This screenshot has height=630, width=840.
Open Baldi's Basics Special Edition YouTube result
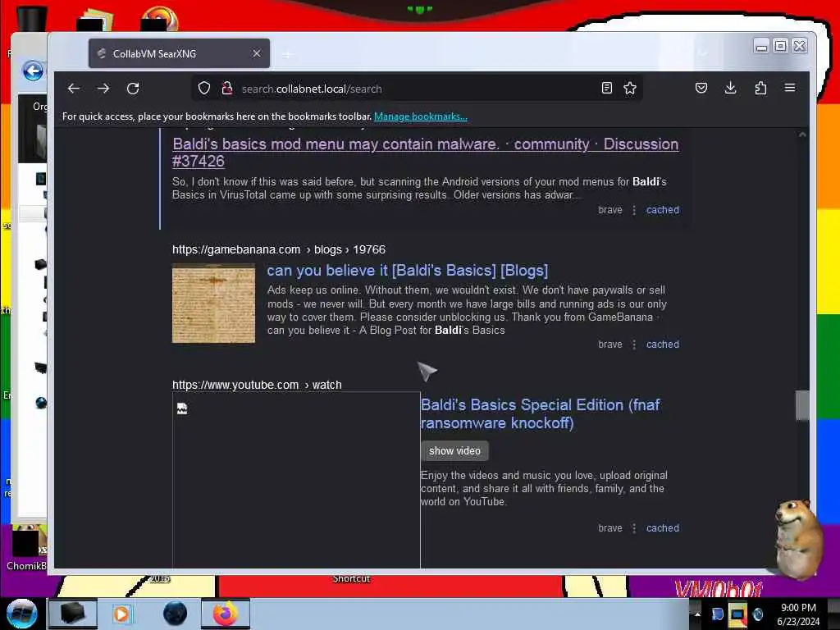(540, 413)
